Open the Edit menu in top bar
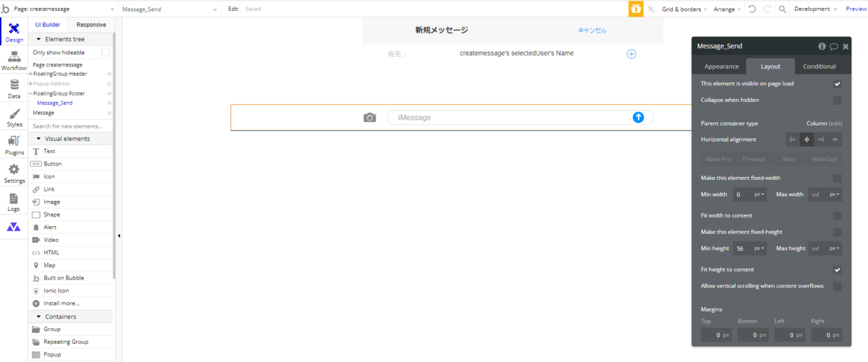This screenshot has width=868, height=362. tap(233, 9)
